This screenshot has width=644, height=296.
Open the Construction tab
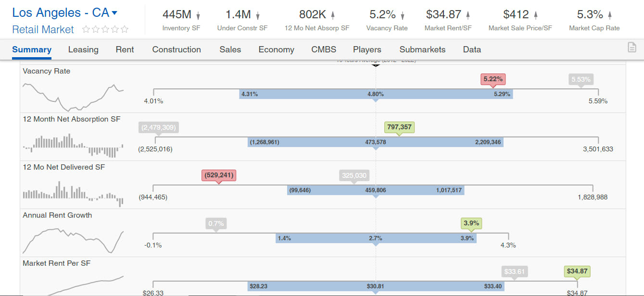pos(177,49)
